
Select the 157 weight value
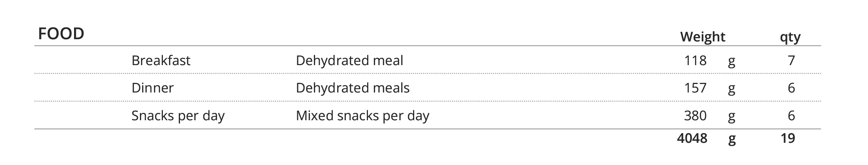point(695,88)
